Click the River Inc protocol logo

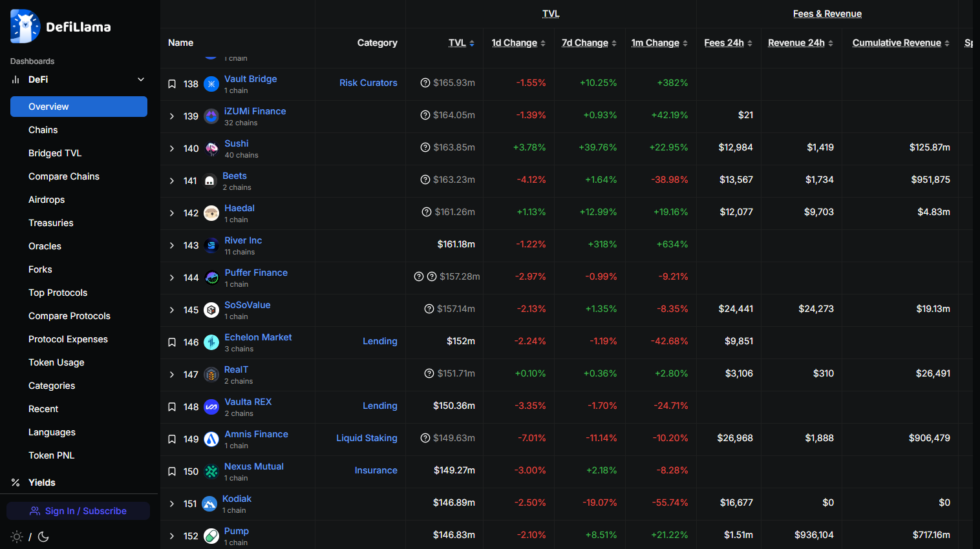(211, 245)
